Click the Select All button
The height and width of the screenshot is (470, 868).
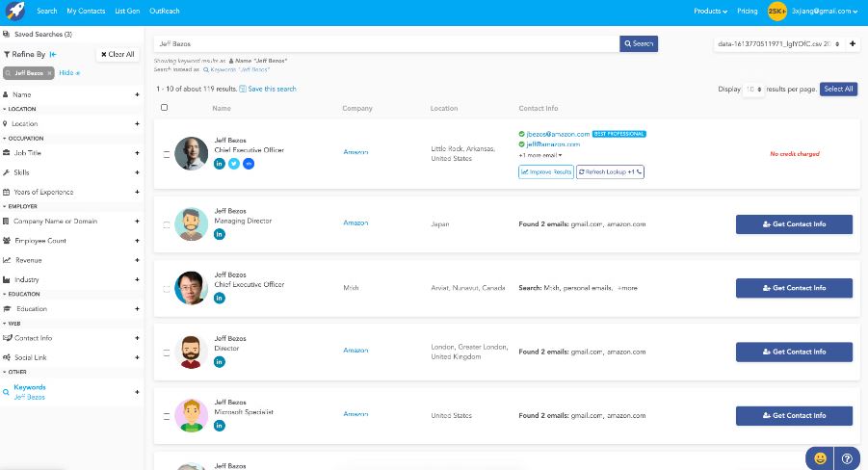point(839,90)
